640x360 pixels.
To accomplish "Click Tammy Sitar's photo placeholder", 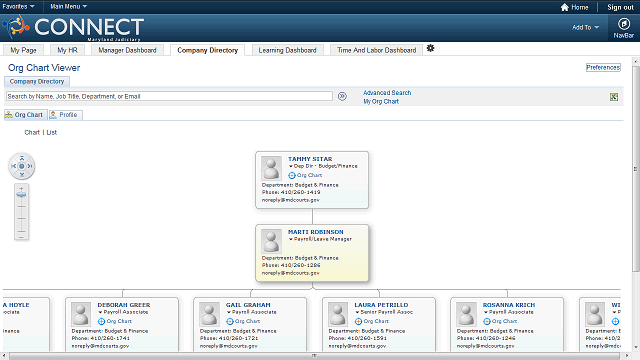I will tap(271, 168).
